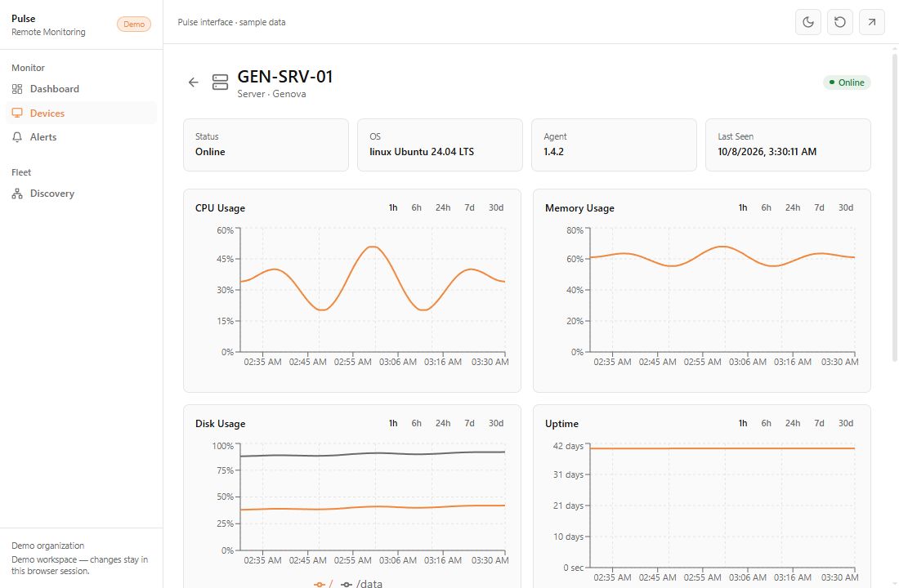Select 24h range for Disk Usage

click(x=443, y=423)
